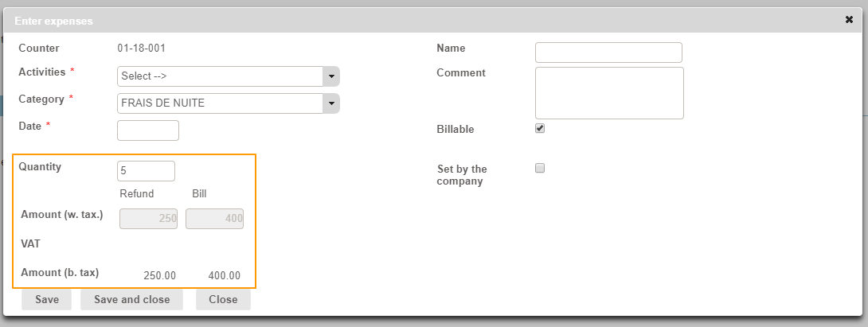Screen dimensions: 868x327
Task: Focus the Date input field
Action: click(148, 130)
